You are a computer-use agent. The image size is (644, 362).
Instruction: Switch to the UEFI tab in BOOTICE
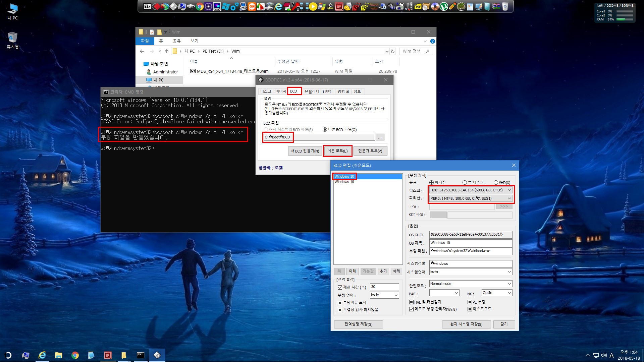[x=327, y=92]
